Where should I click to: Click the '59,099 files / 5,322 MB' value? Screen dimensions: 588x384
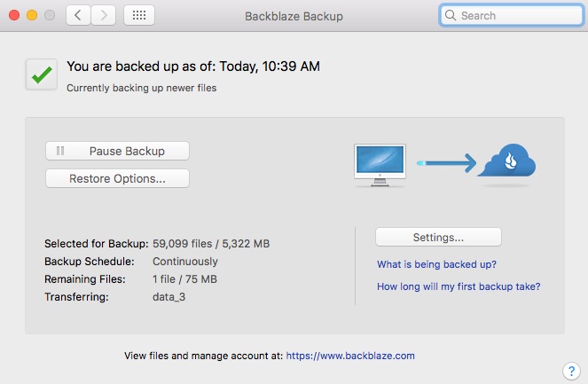point(211,244)
